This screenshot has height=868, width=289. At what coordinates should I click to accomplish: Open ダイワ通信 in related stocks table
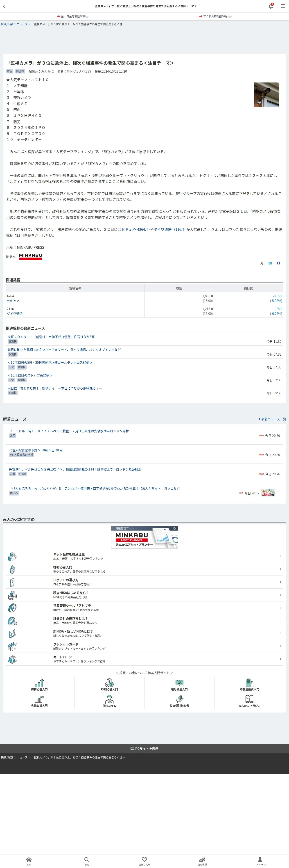(x=15, y=314)
